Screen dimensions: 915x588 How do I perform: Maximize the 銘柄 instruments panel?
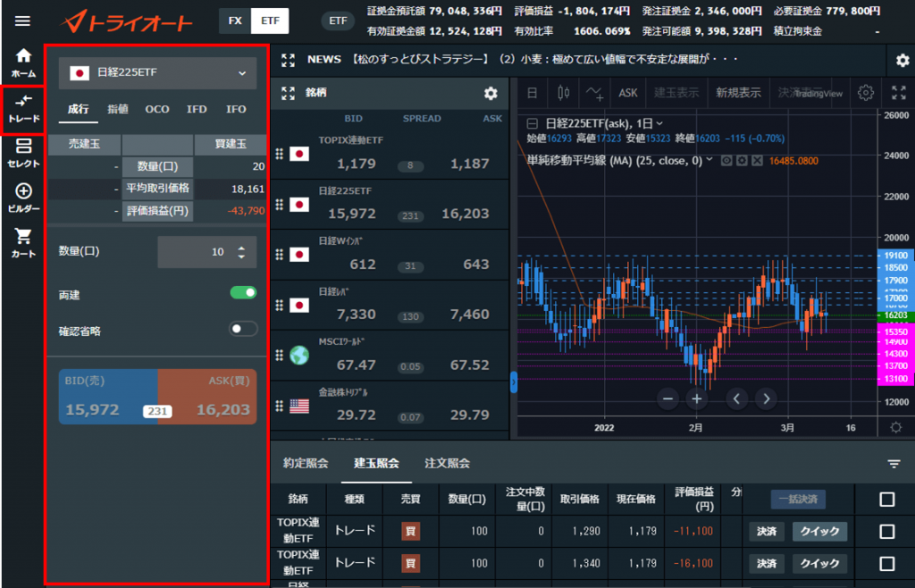(289, 93)
